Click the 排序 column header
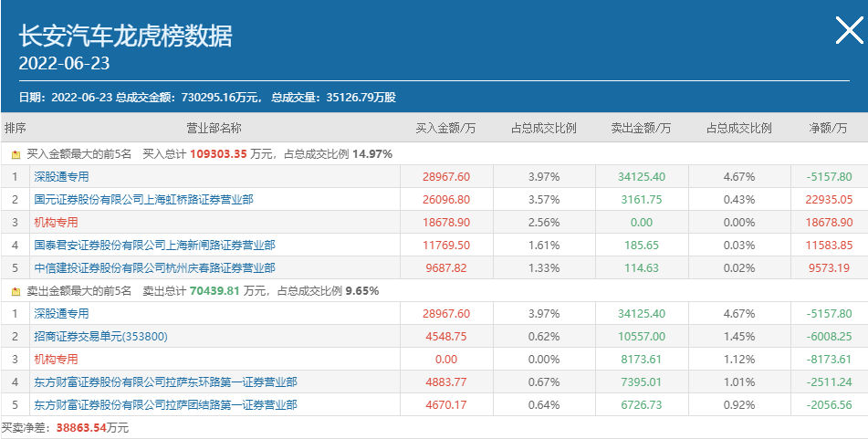This screenshot has height=439, width=868. click(16, 129)
